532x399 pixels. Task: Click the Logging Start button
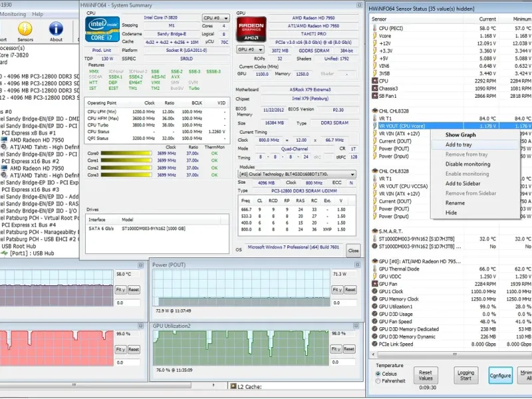(x=465, y=376)
